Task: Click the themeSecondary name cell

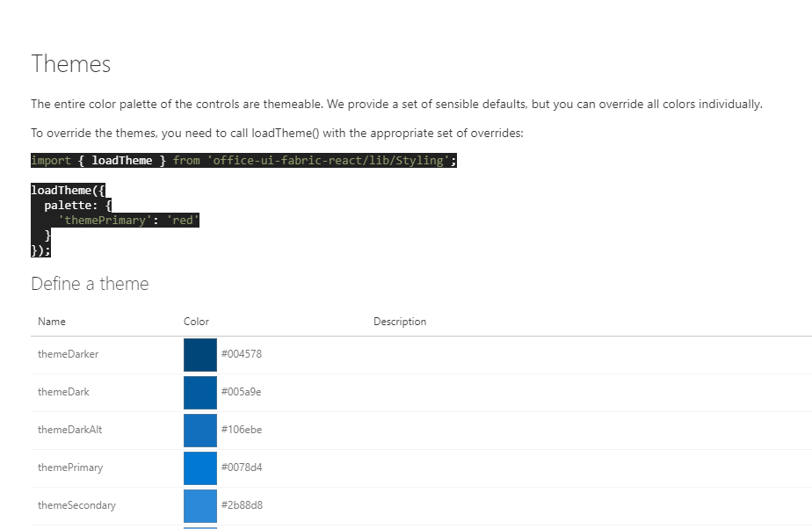Action: pos(76,505)
